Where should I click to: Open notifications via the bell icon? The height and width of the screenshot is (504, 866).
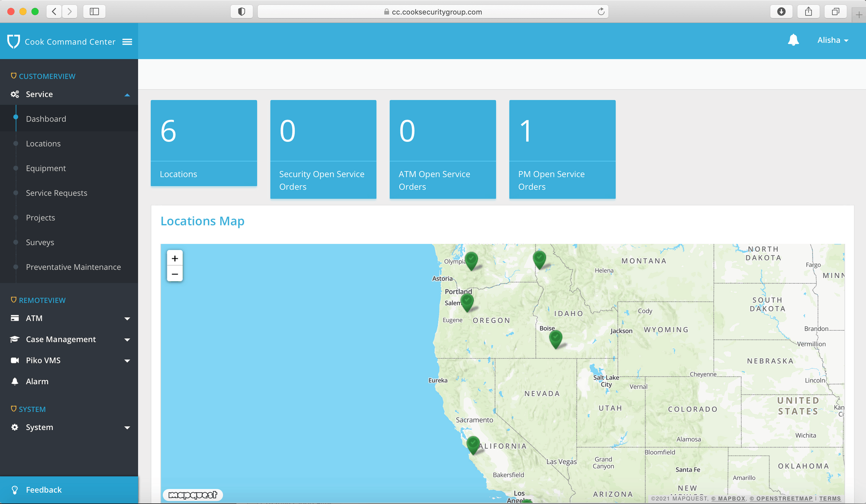pos(794,40)
